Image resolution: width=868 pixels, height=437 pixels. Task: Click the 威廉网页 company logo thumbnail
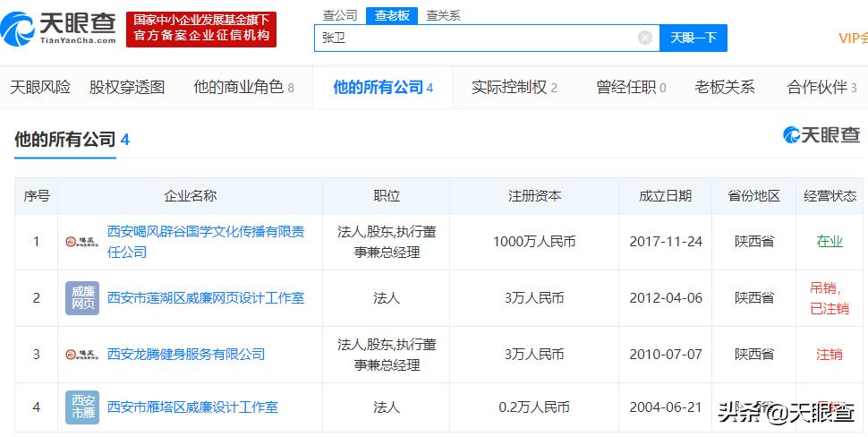point(82,298)
